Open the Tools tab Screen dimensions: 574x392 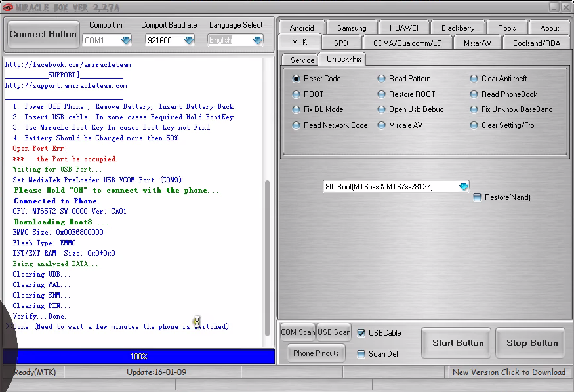point(507,28)
